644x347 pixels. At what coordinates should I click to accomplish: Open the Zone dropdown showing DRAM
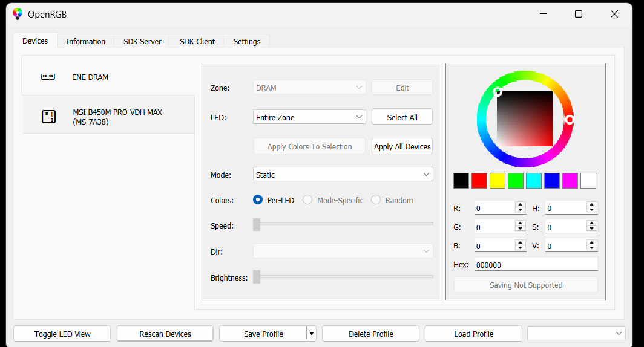pyautogui.click(x=309, y=88)
